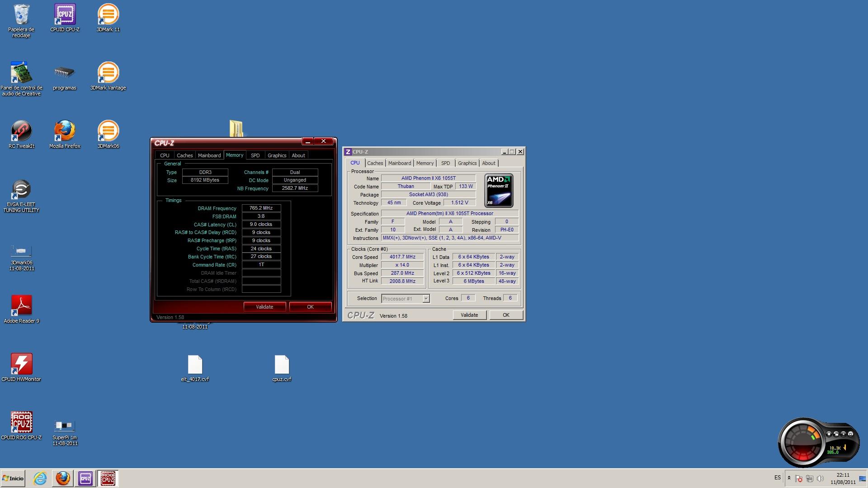Select the cpuz.cvf file icon

tap(282, 368)
